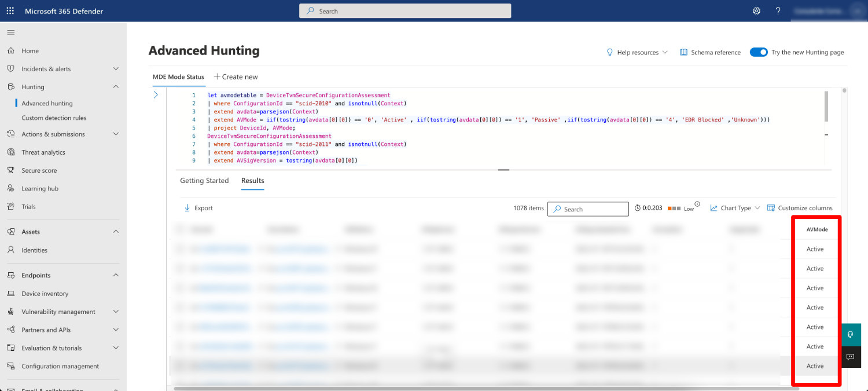This screenshot has width=868, height=391.
Task: Switch to the Results tab
Action: [253, 181]
